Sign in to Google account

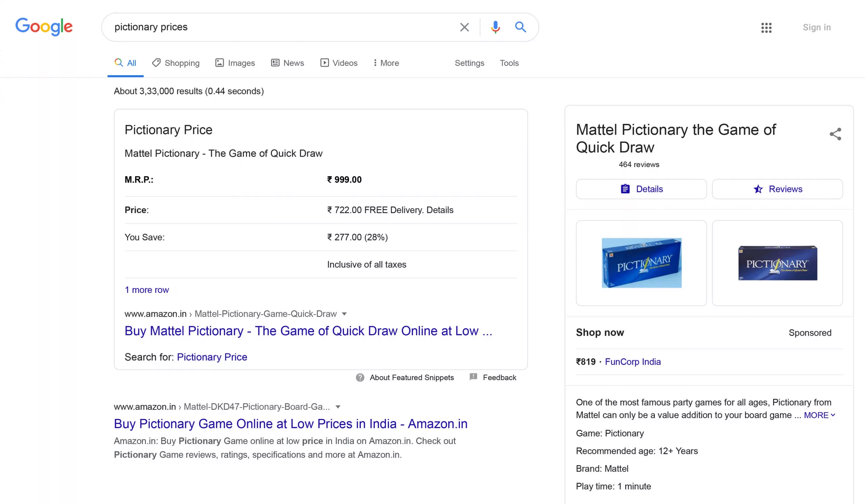pos(817,27)
